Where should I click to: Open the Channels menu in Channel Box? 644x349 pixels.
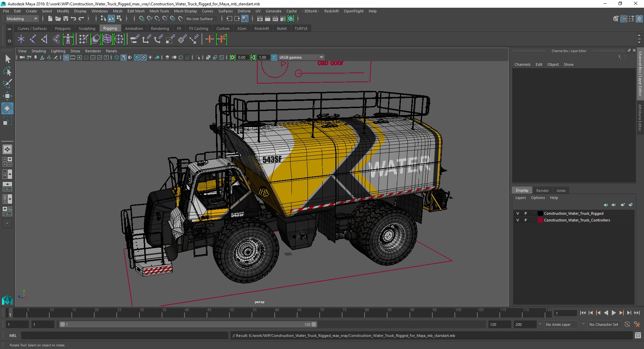(522, 64)
